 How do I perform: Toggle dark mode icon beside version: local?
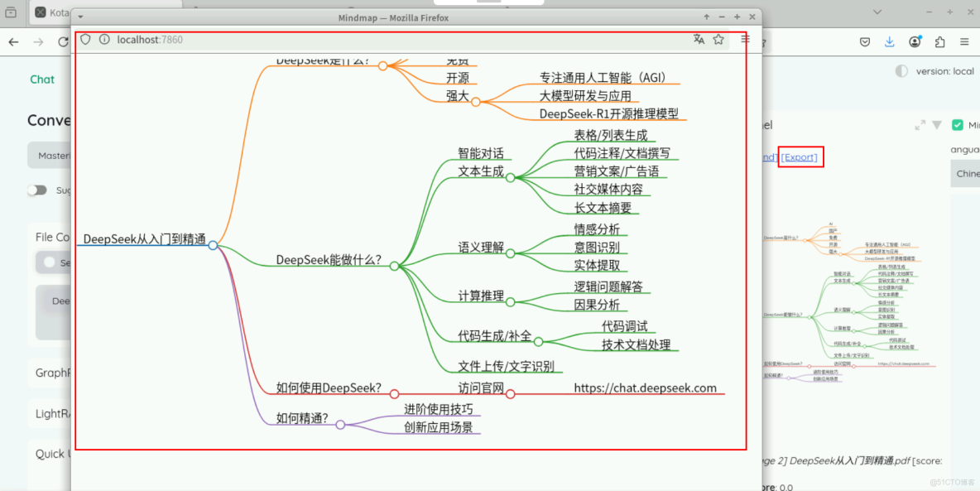(901, 71)
